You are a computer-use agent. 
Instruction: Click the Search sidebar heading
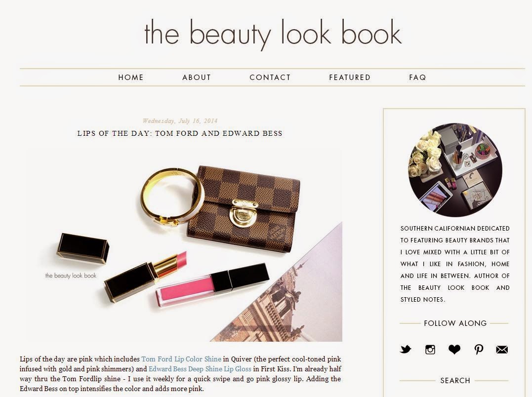455,380
